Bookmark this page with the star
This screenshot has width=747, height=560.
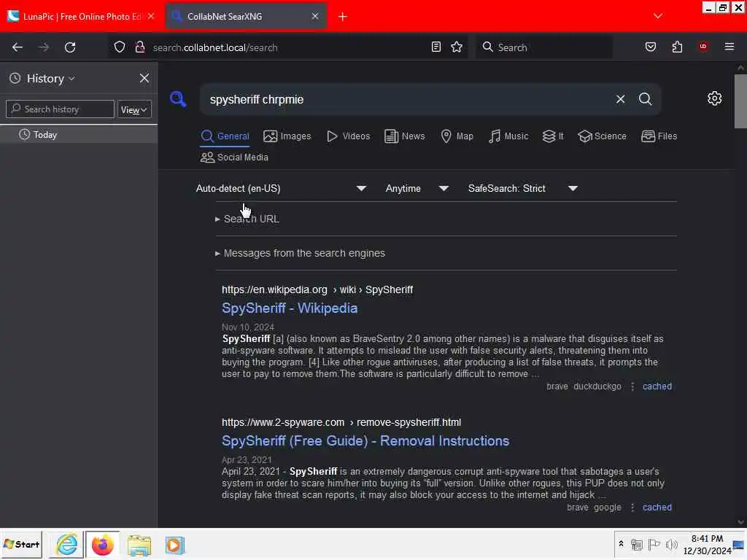[457, 47]
